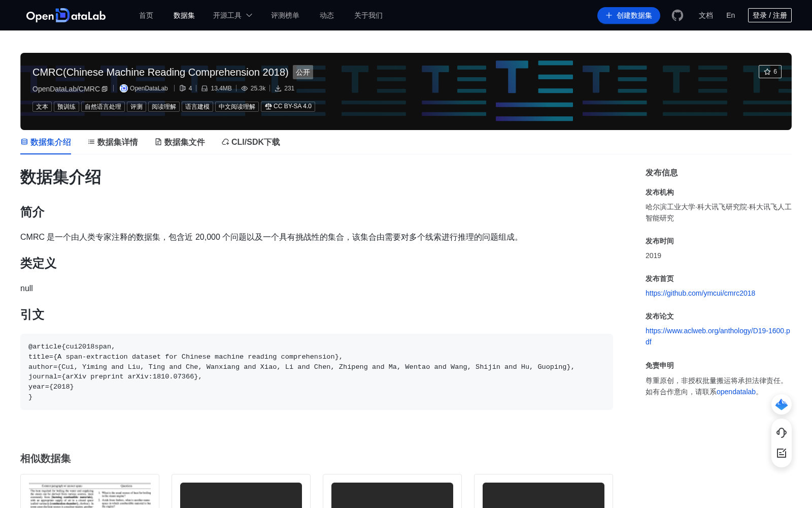
Task: Click the 公开 visibility badge
Action: [x=303, y=72]
